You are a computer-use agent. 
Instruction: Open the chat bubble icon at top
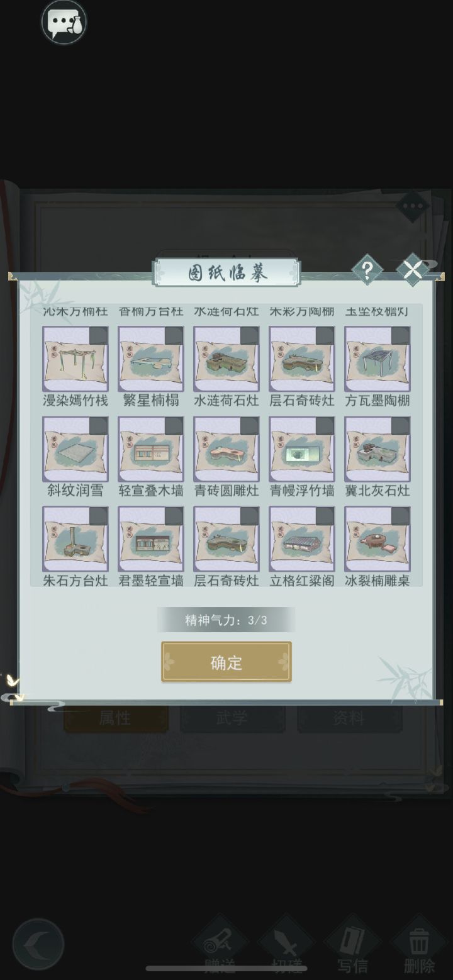coord(64,23)
